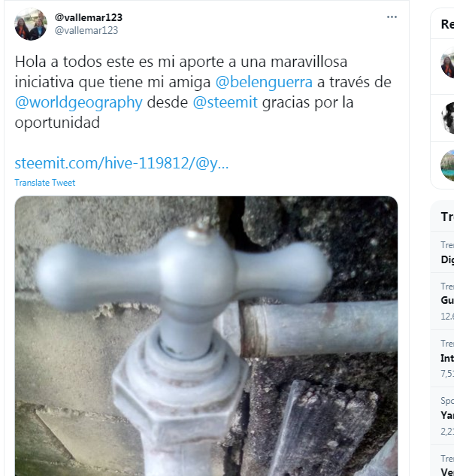
Task: Open the @worldgeography mention
Action: [x=79, y=102]
